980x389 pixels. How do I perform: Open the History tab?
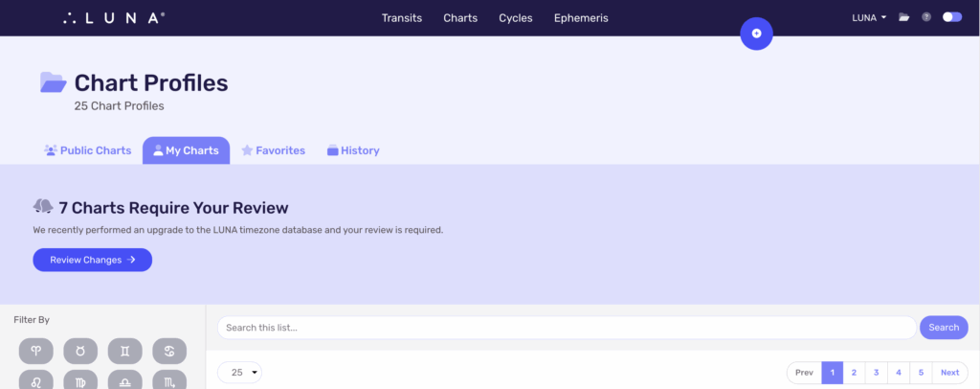[x=353, y=150]
